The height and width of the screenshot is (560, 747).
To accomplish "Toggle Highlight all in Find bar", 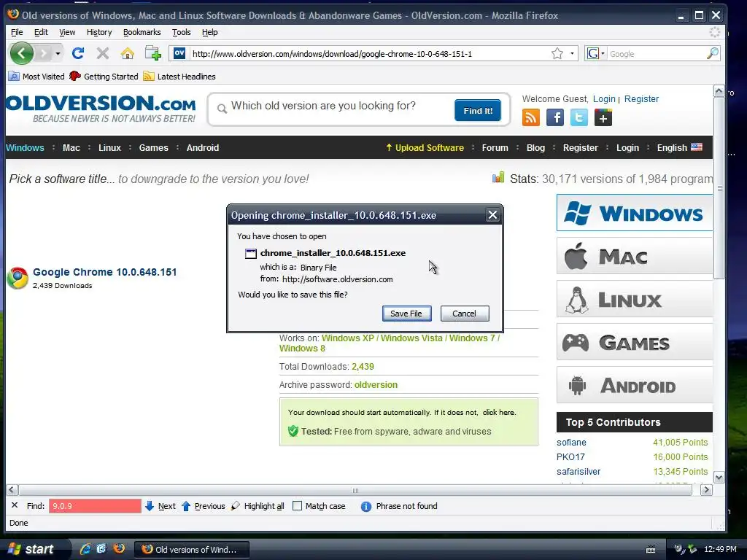I will point(258,506).
